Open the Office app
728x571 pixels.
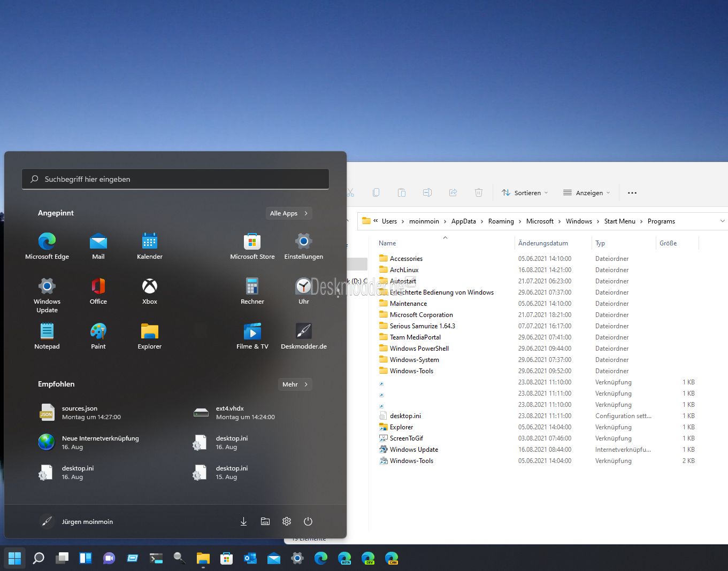tap(98, 291)
